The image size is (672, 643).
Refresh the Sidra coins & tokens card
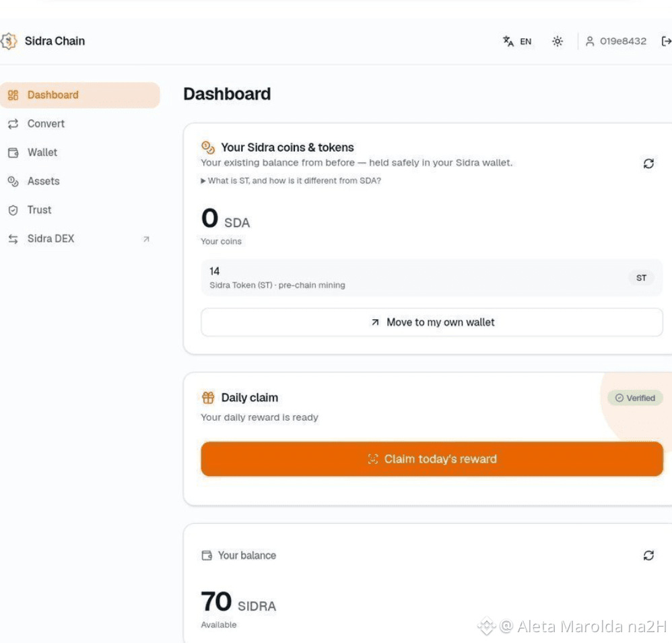pyautogui.click(x=648, y=164)
